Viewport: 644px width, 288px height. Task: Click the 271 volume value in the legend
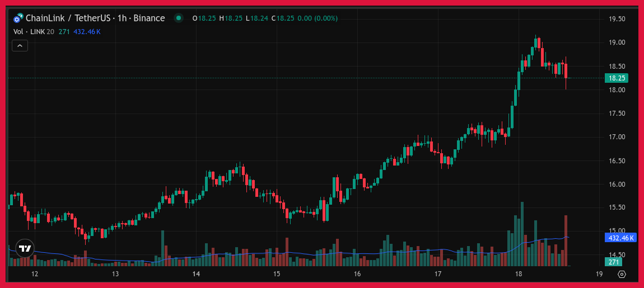tap(64, 31)
